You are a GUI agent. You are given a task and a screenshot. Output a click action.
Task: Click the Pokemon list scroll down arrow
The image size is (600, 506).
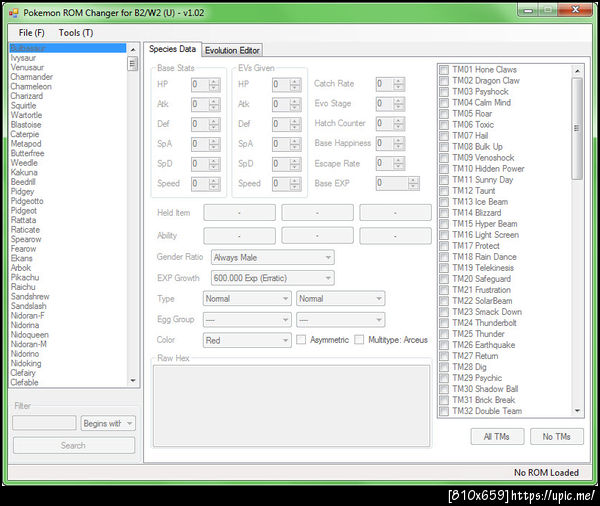tap(133, 380)
